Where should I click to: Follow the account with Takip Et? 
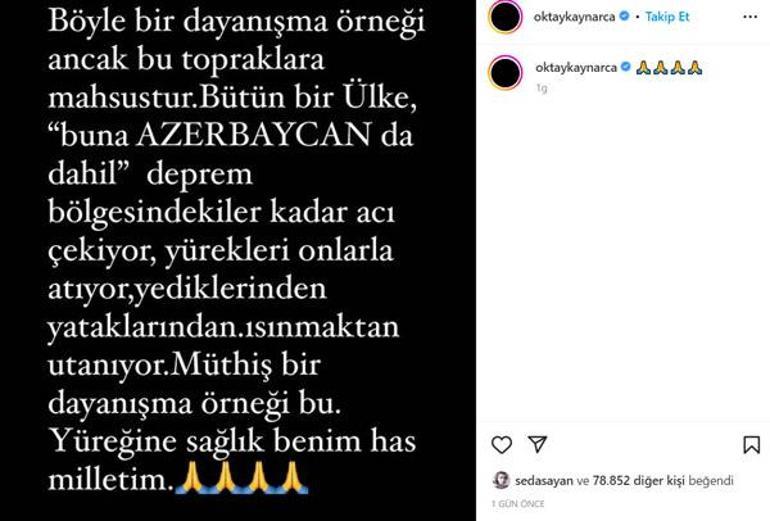(x=667, y=17)
